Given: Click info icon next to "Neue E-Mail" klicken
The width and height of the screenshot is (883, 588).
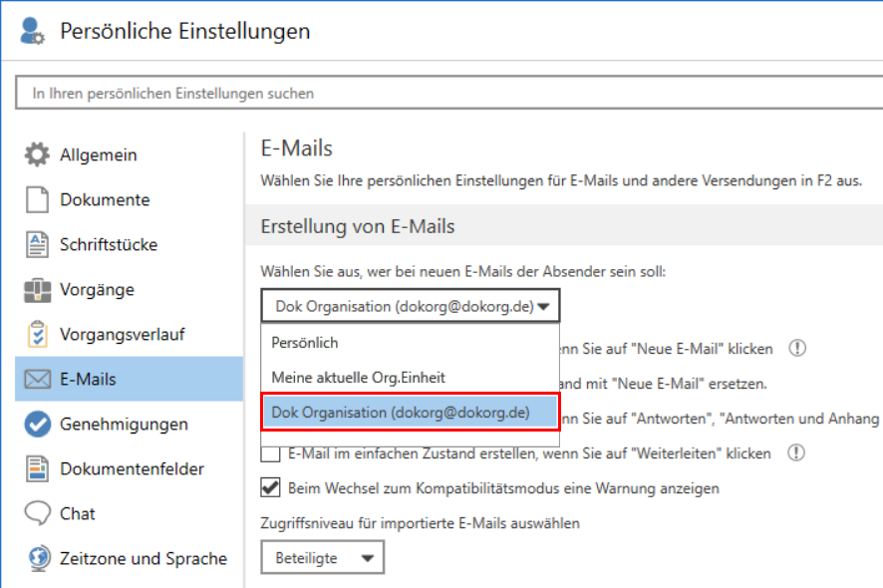Looking at the screenshot, I should [797, 349].
